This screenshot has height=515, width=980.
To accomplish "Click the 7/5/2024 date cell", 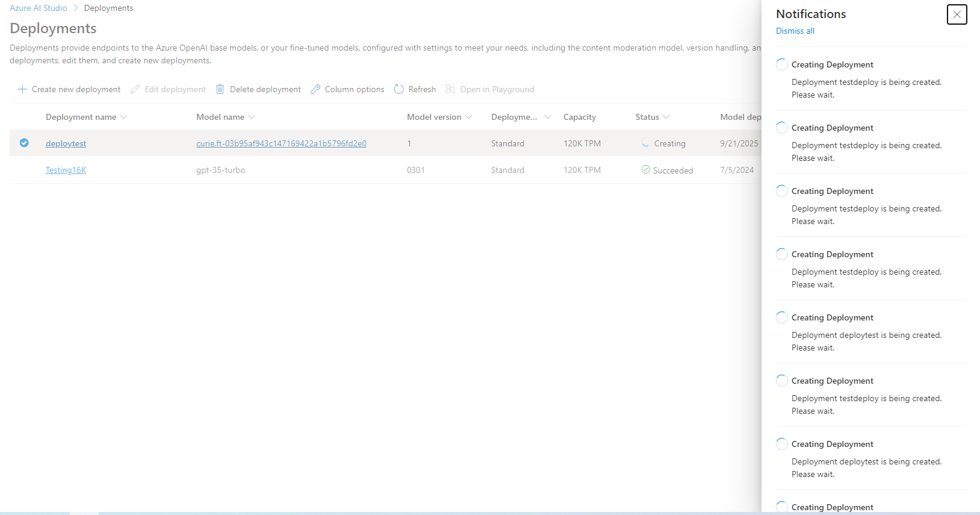I will pos(737,170).
